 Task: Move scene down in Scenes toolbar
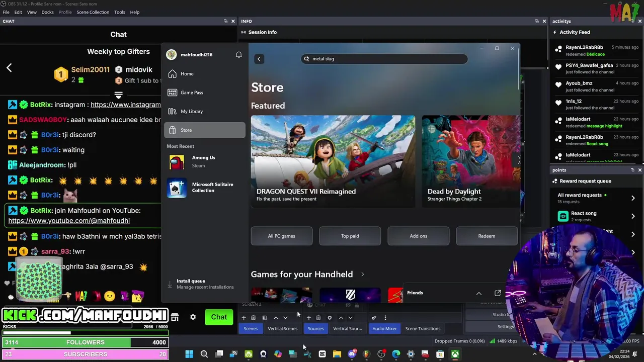[x=285, y=318]
